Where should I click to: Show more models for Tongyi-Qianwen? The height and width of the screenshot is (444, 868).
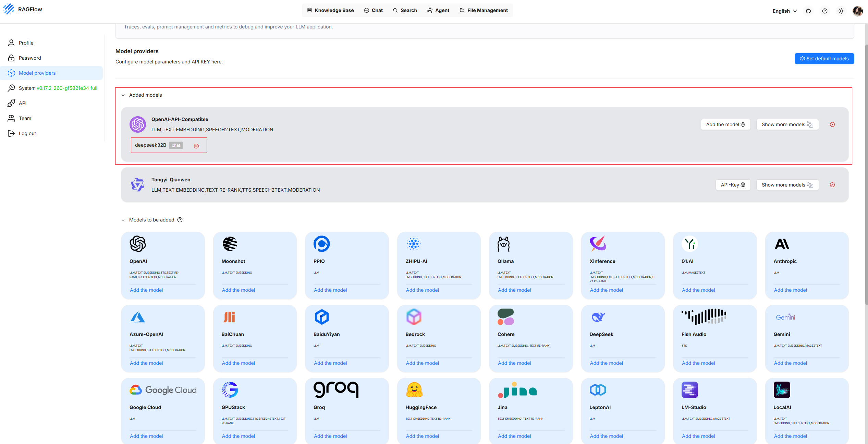tap(787, 185)
